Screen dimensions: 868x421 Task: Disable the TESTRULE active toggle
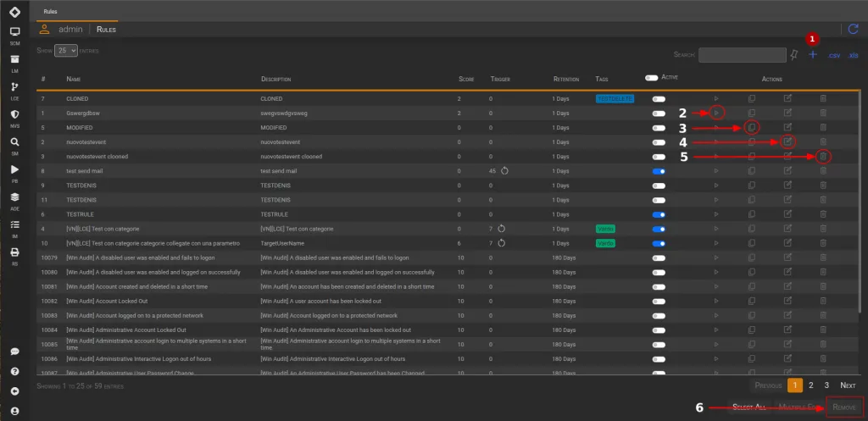(x=659, y=214)
